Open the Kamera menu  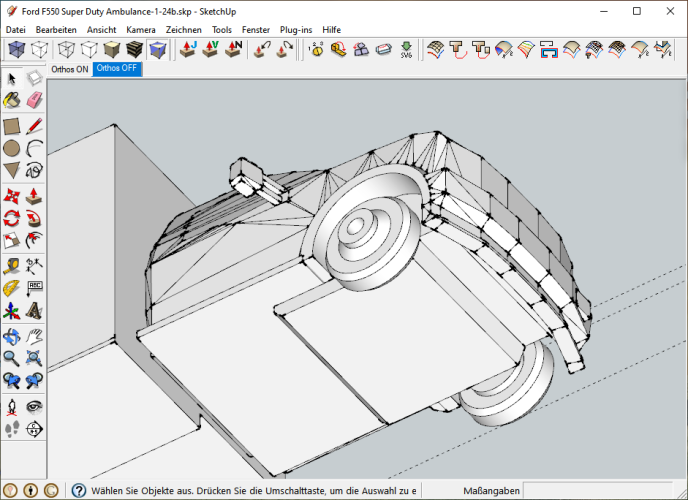click(141, 30)
